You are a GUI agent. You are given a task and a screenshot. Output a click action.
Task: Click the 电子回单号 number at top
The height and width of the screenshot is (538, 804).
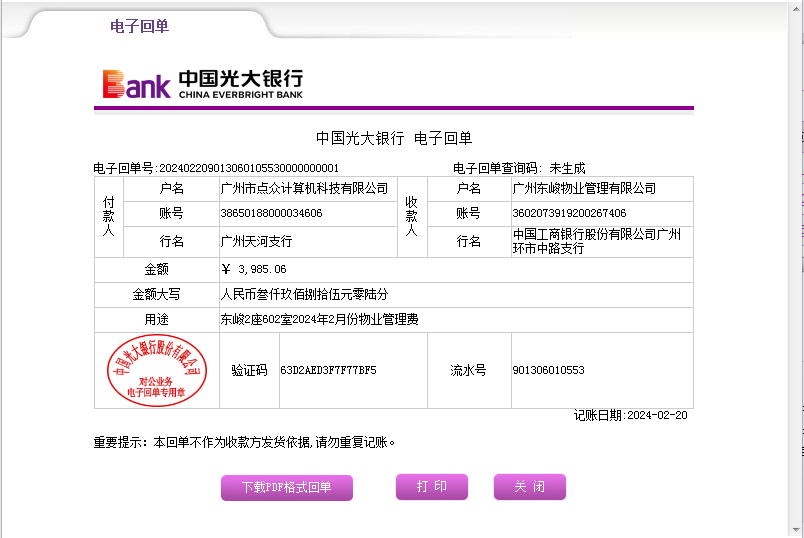(x=249, y=168)
